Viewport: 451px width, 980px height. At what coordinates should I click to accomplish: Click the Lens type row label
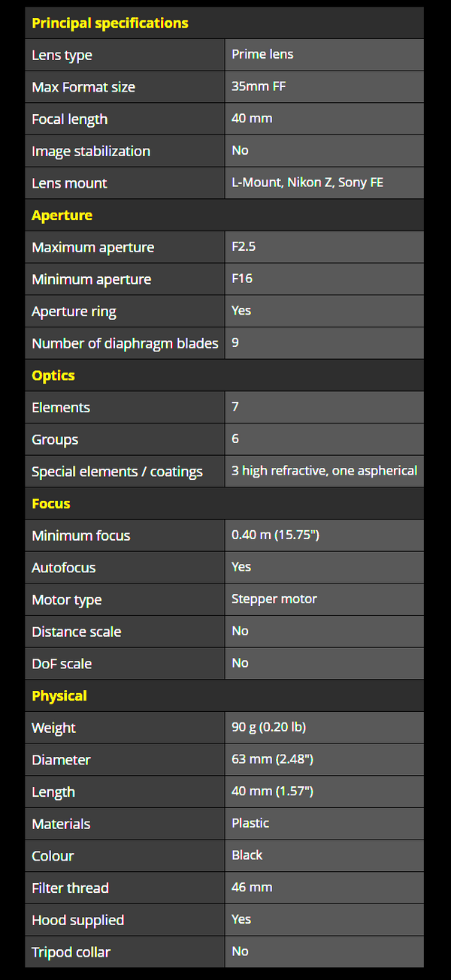coord(62,56)
